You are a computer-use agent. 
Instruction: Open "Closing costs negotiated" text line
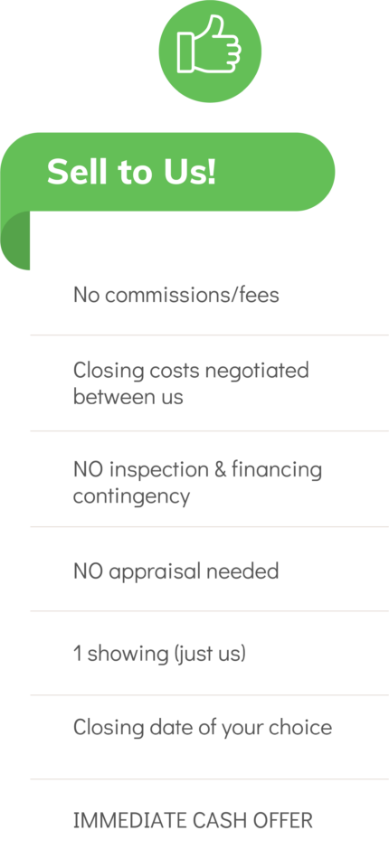click(191, 370)
